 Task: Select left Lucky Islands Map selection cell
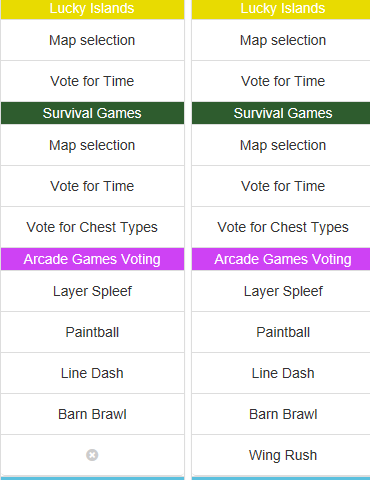pos(92,40)
